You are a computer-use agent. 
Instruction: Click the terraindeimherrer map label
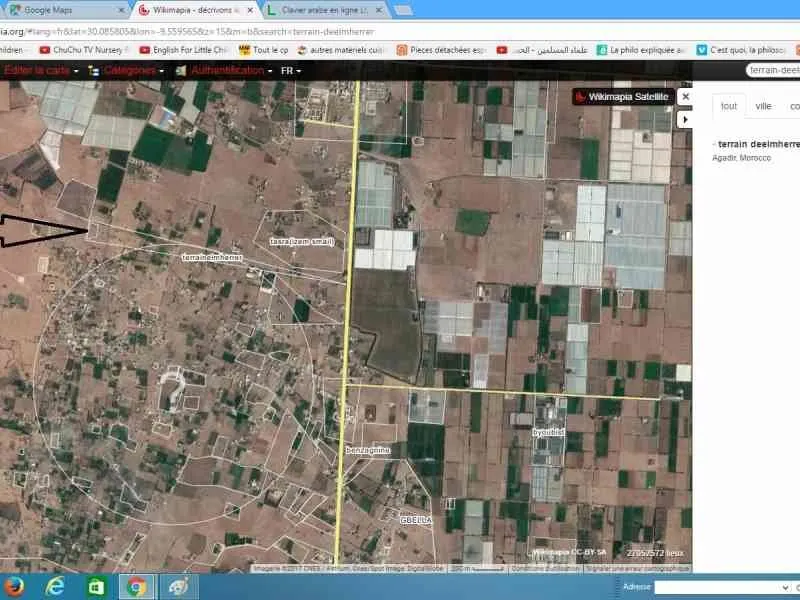tap(212, 258)
